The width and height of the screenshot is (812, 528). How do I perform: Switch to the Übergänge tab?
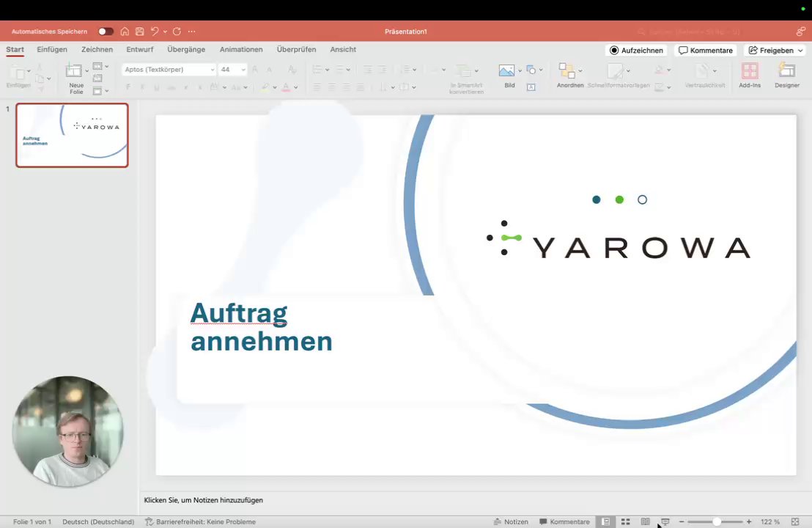[186, 50]
